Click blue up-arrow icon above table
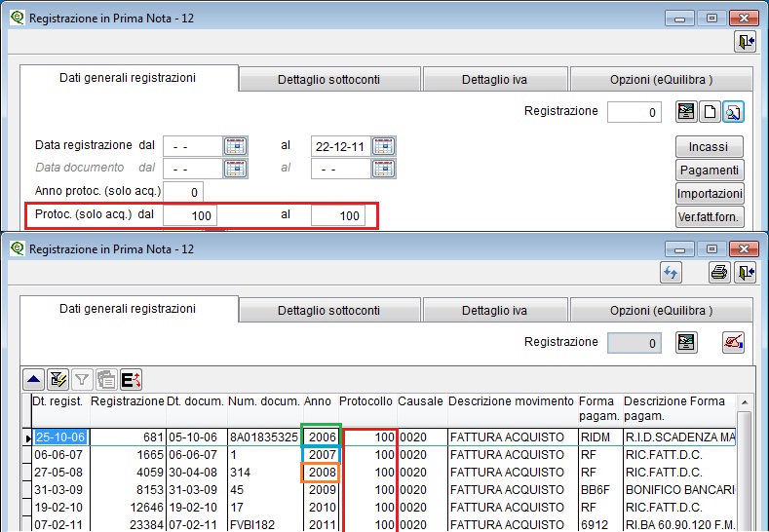The image size is (769, 532). pyautogui.click(x=34, y=379)
